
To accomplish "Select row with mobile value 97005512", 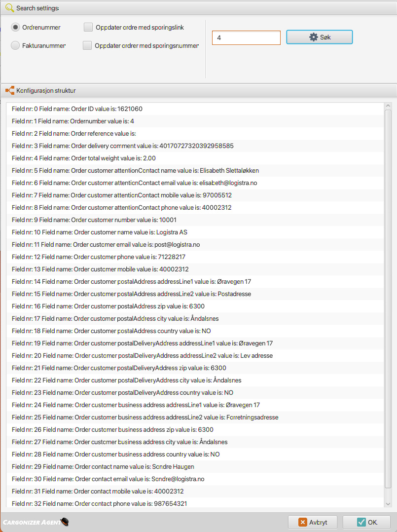I will point(195,195).
